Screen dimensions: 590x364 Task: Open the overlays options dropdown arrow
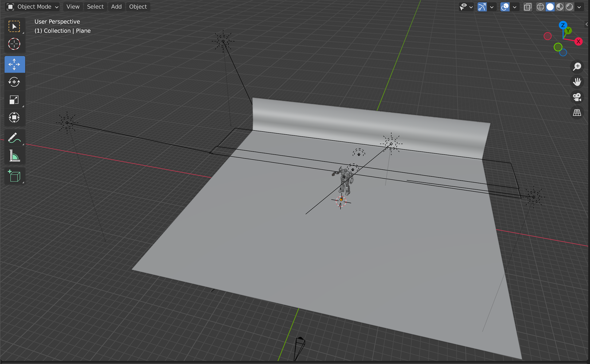[x=514, y=7]
